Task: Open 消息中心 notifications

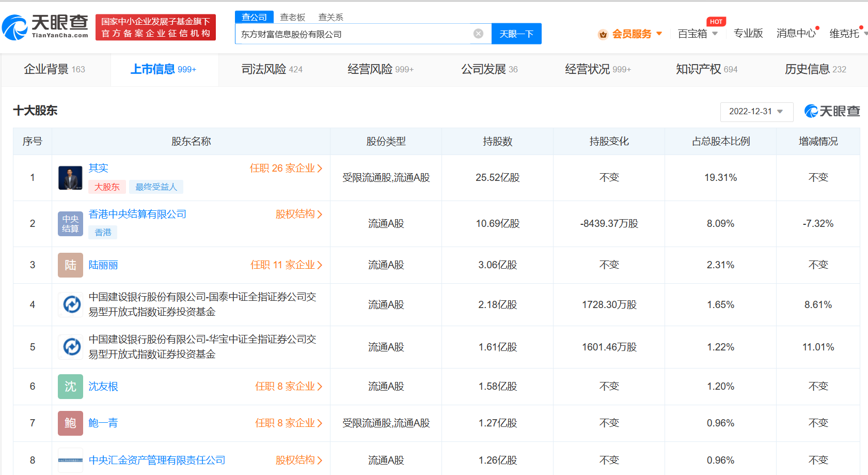Action: click(x=796, y=34)
